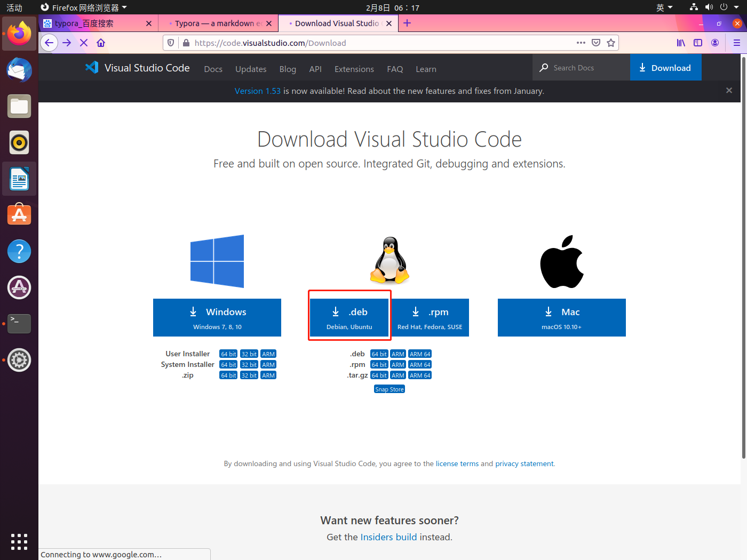
Task: Bookmark this page with star icon
Action: point(611,43)
